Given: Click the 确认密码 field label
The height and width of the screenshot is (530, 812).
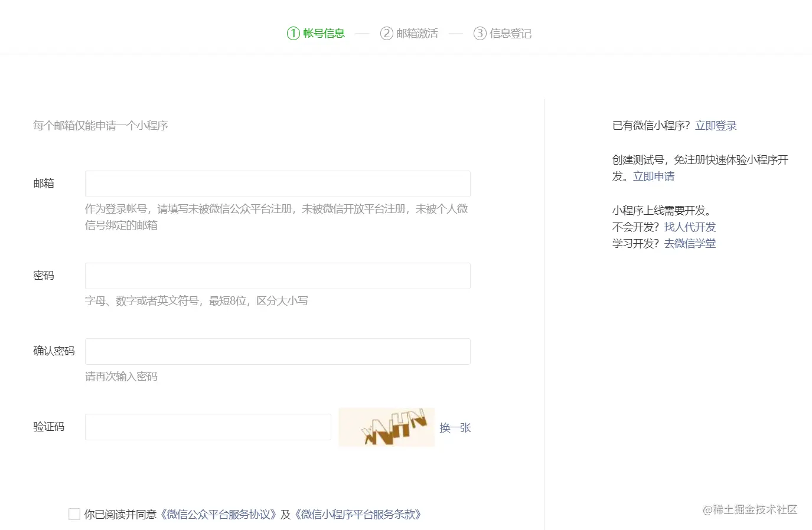Looking at the screenshot, I should coord(54,351).
